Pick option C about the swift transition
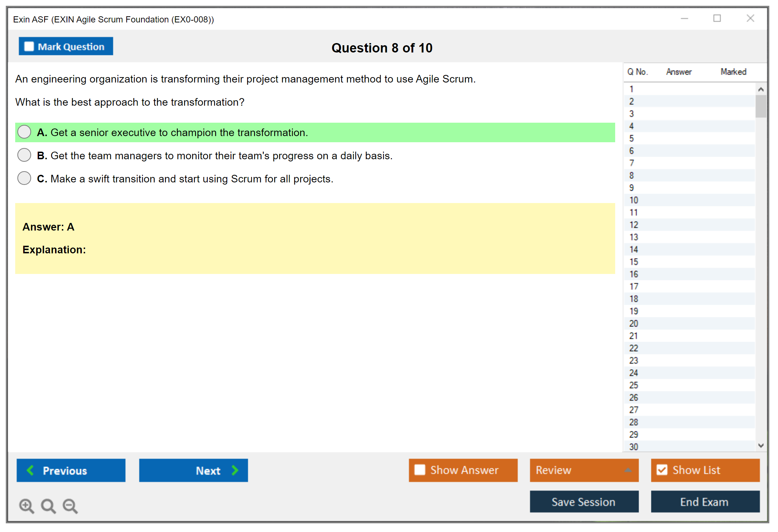Image resolution: width=778 pixels, height=532 pixels. 24,178
